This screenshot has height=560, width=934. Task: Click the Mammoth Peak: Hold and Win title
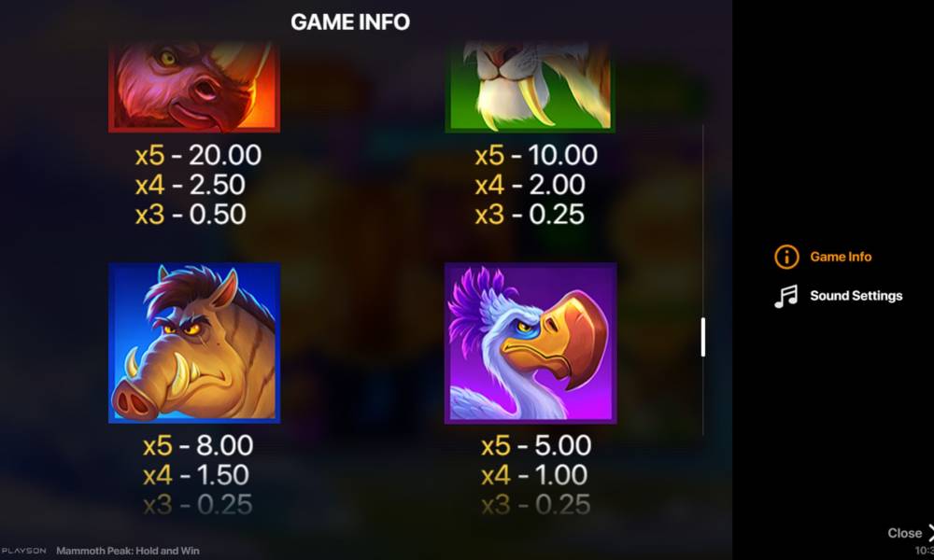coord(127,551)
